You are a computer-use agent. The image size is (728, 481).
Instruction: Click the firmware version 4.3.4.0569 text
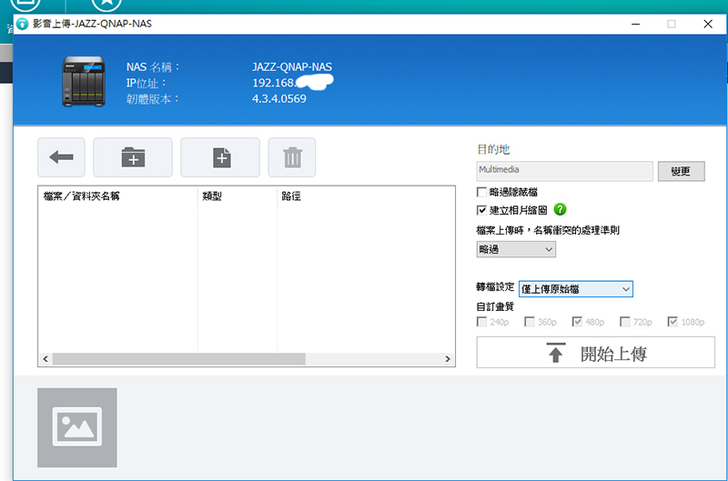(x=279, y=99)
